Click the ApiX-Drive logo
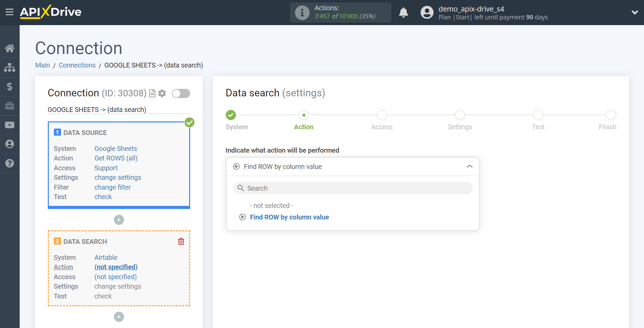The height and width of the screenshot is (328, 644). (x=51, y=12)
